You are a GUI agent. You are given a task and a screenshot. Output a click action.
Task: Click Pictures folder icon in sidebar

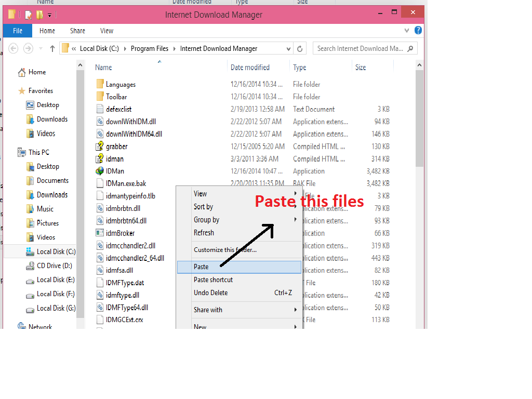(x=30, y=223)
